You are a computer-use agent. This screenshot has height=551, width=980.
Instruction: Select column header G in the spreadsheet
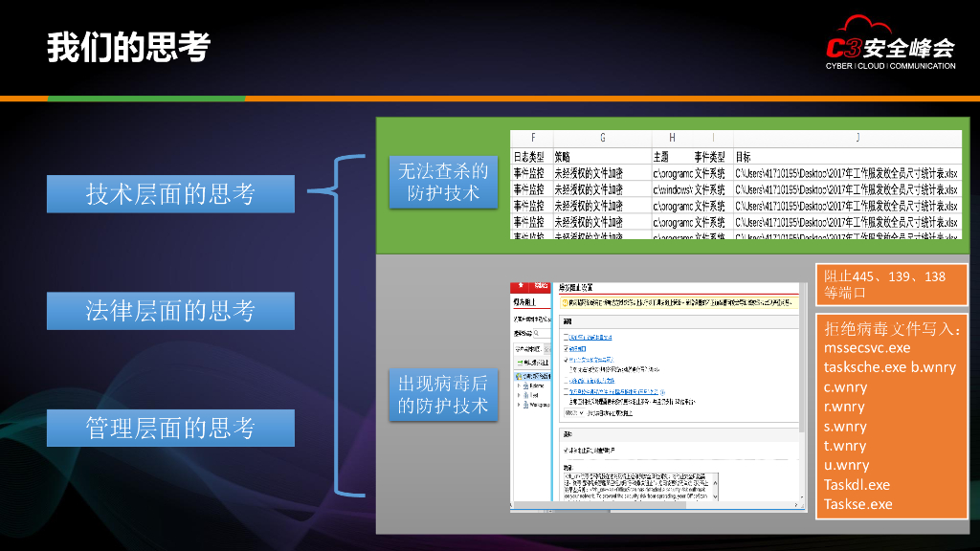click(601, 138)
